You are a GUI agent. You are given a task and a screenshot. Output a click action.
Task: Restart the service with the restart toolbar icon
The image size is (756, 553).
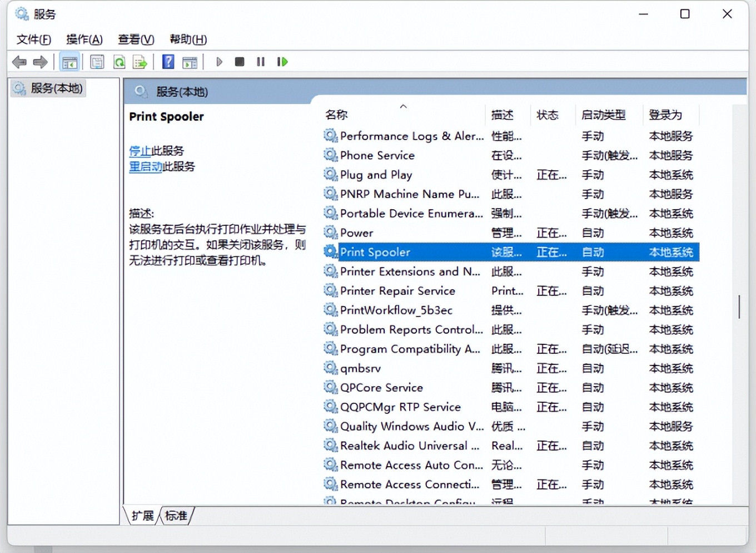coord(282,61)
